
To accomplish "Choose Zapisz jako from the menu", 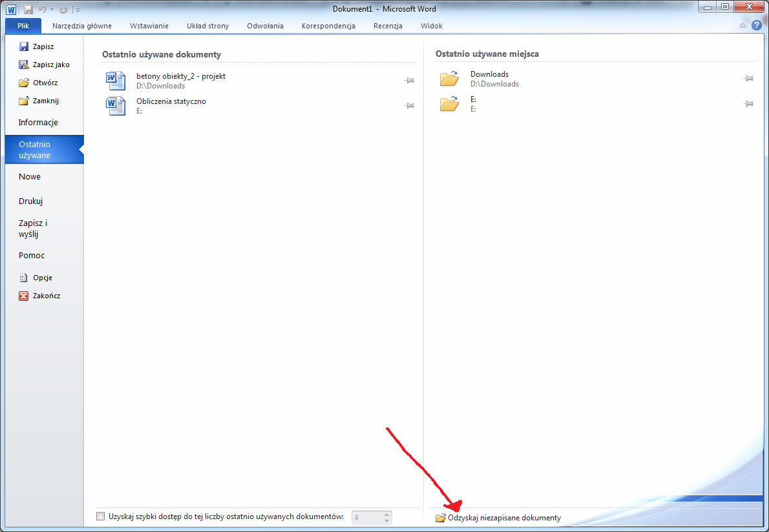I will 44,65.
